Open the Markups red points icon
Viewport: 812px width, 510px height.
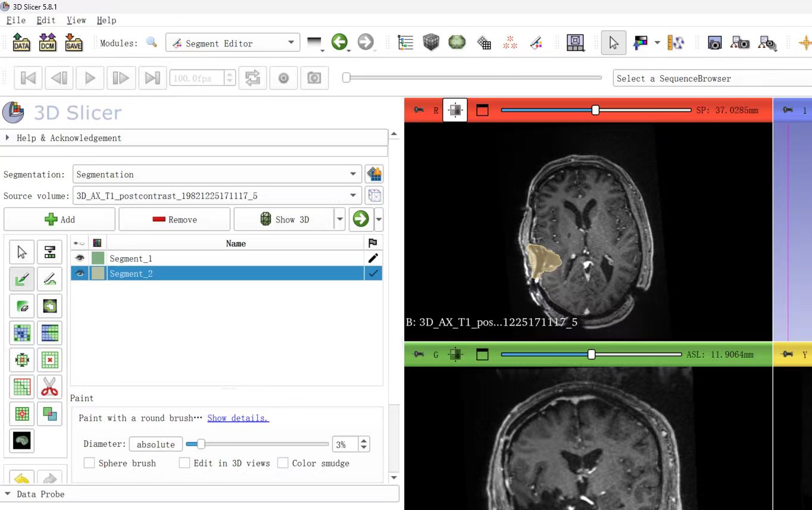(x=510, y=43)
